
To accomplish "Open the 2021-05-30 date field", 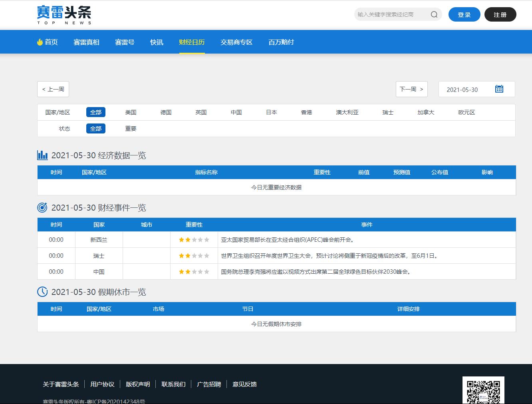I will pyautogui.click(x=462, y=90).
